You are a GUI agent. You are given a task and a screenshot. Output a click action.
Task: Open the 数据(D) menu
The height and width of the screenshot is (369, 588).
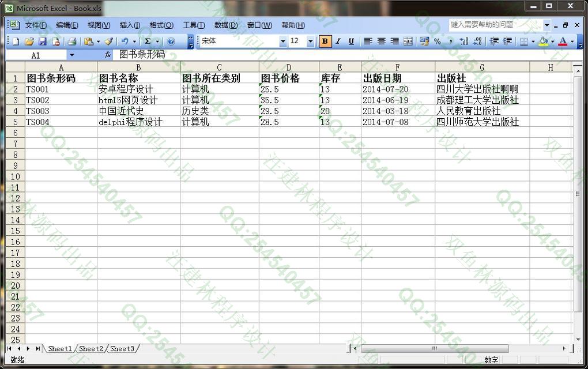(226, 25)
